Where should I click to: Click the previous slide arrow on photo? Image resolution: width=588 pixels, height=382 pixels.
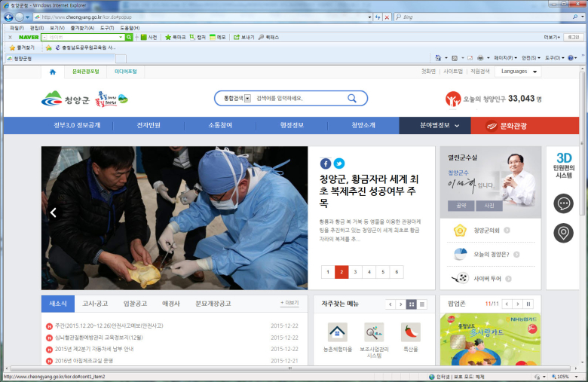tap(54, 213)
